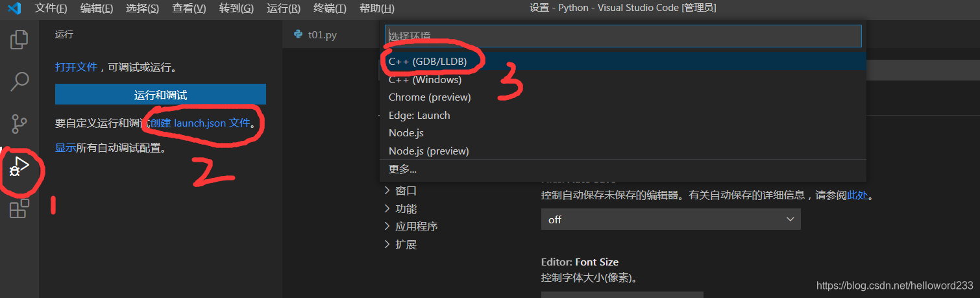Click the 显示 auto debug configurations link
The image size is (980, 298).
click(x=66, y=148)
